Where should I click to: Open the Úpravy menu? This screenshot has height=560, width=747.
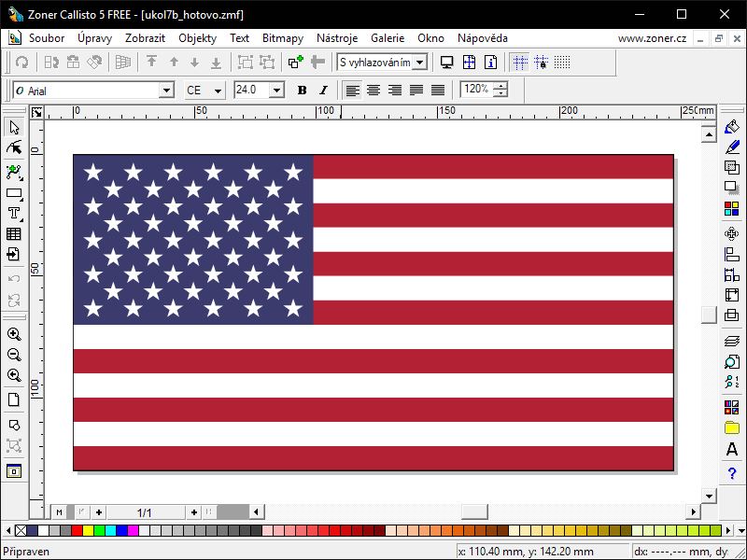point(95,38)
